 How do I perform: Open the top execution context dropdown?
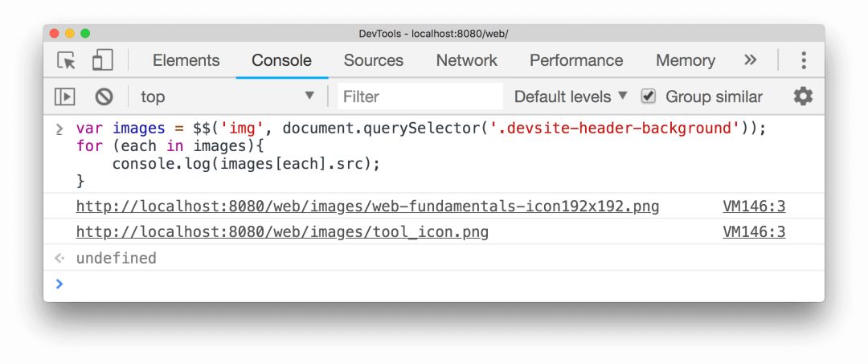227,96
